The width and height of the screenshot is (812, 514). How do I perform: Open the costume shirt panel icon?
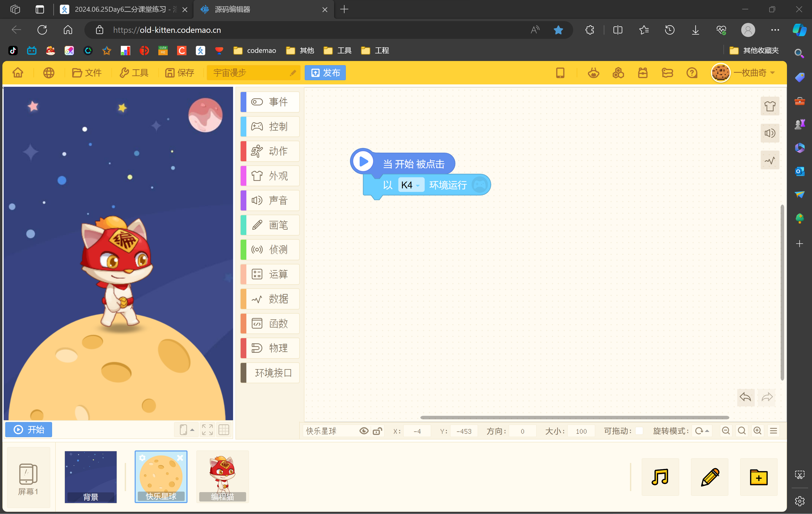(770, 106)
